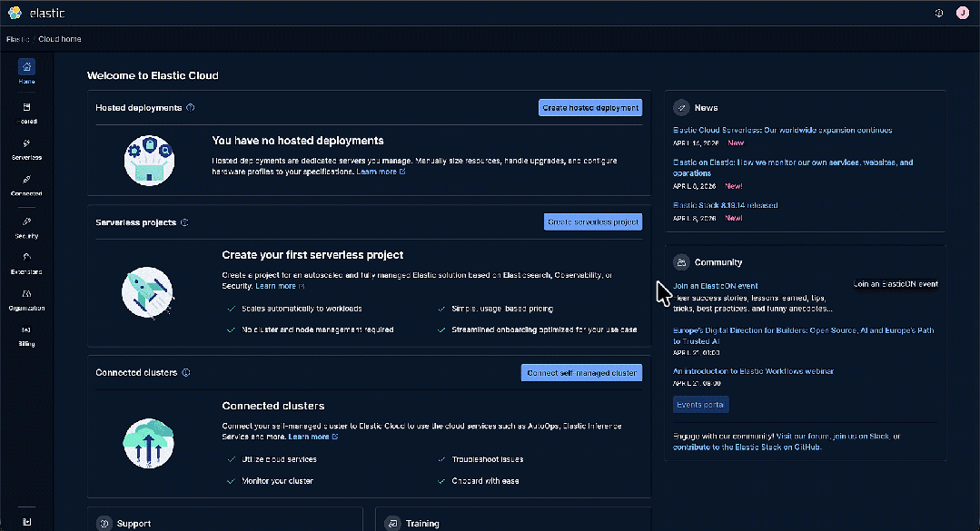This screenshot has height=531, width=980.
Task: Open Elastic on Elastic monitoring news article
Action: click(793, 167)
